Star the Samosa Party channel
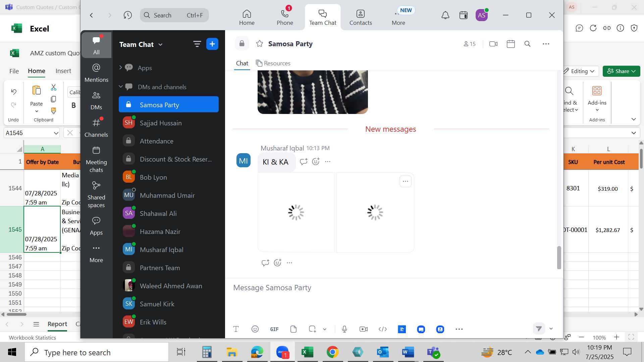This screenshot has height=362, width=644. point(259,44)
